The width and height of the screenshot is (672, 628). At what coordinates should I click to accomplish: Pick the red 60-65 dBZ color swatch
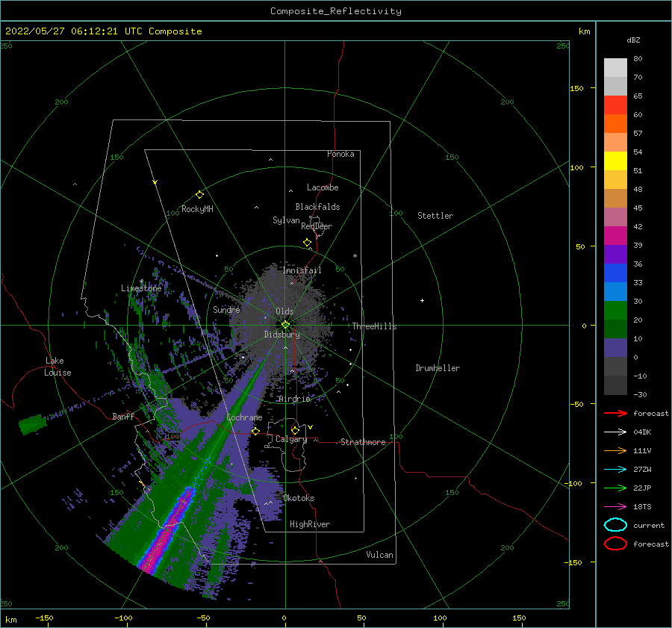point(615,105)
